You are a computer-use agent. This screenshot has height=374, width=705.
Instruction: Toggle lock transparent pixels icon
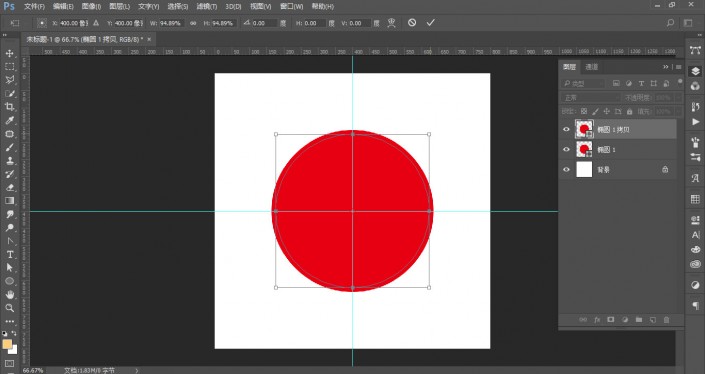point(584,111)
